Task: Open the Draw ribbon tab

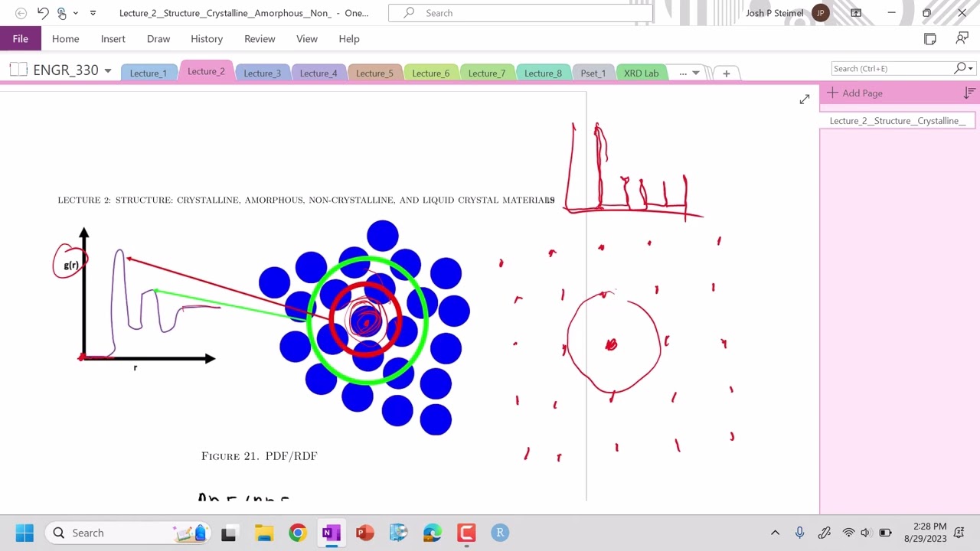Action: [x=158, y=39]
